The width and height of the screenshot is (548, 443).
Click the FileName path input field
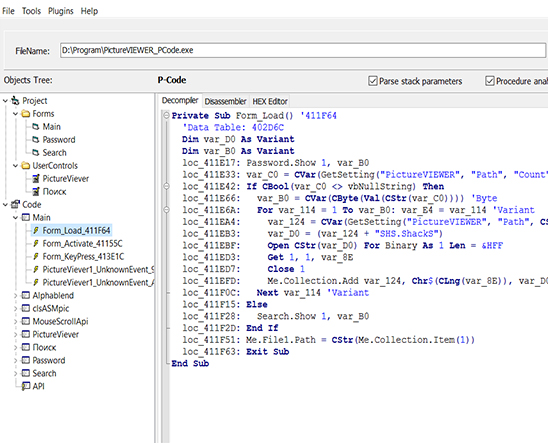pyautogui.click(x=303, y=50)
